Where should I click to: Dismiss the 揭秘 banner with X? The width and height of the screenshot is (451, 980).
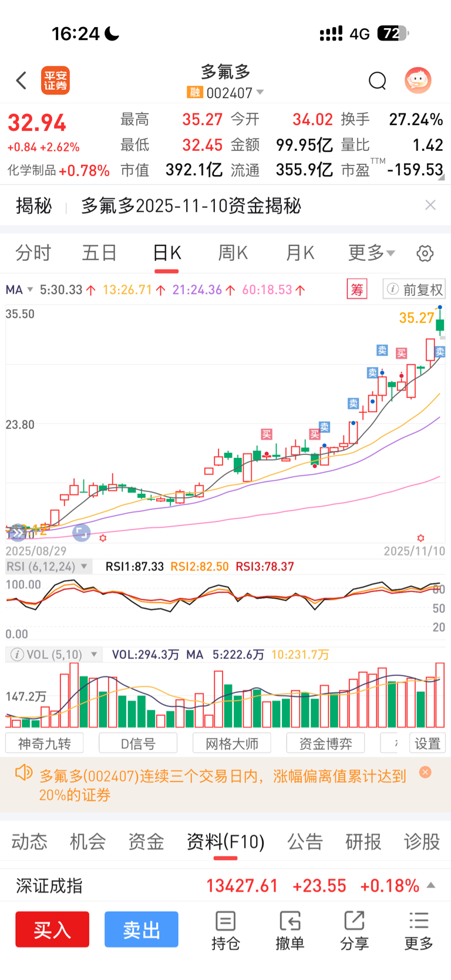[430, 205]
